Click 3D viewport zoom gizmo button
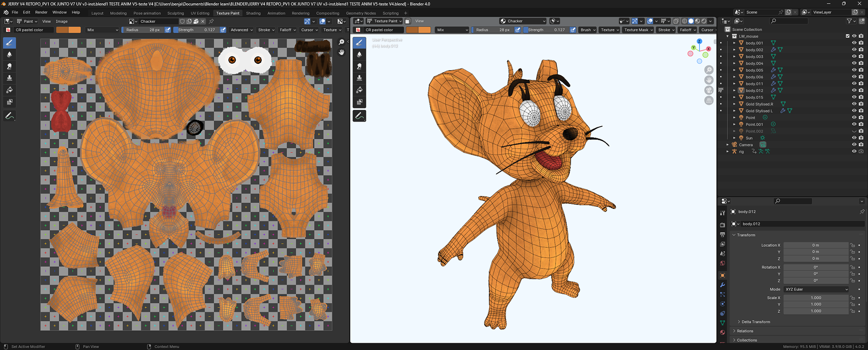Screen dimensions: 868x350 click(x=709, y=70)
